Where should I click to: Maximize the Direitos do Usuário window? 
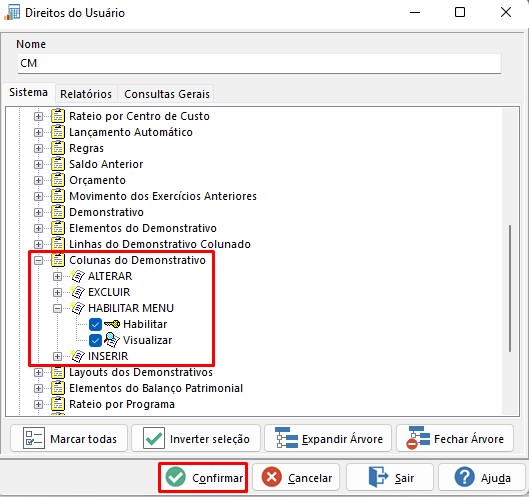click(x=460, y=12)
